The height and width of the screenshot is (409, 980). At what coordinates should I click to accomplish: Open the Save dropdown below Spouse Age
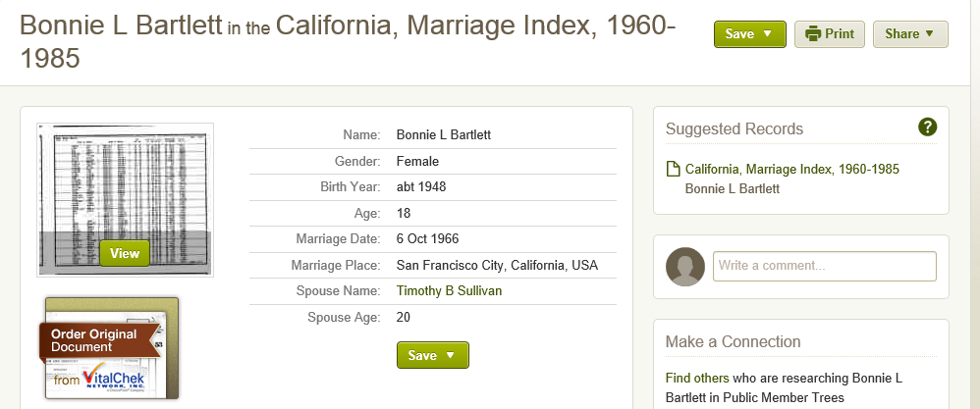tap(432, 355)
